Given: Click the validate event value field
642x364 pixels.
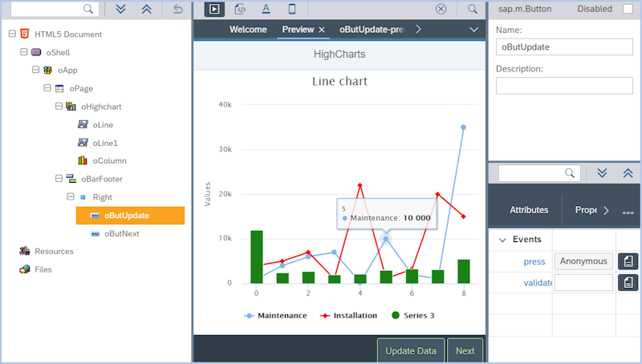Looking at the screenshot, I should pos(583,282).
